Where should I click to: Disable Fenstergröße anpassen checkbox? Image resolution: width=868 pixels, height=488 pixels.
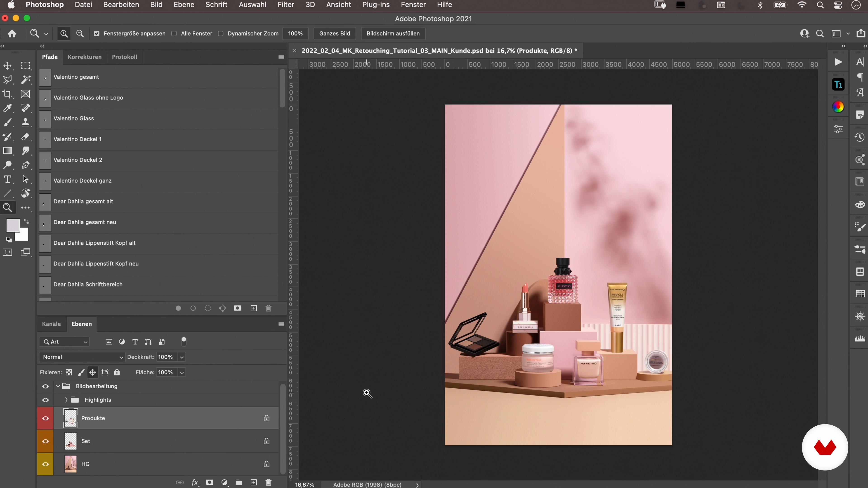[x=97, y=33]
